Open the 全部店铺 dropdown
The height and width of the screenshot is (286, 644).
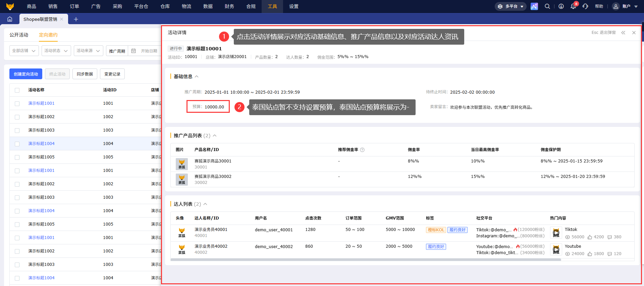coord(24,51)
